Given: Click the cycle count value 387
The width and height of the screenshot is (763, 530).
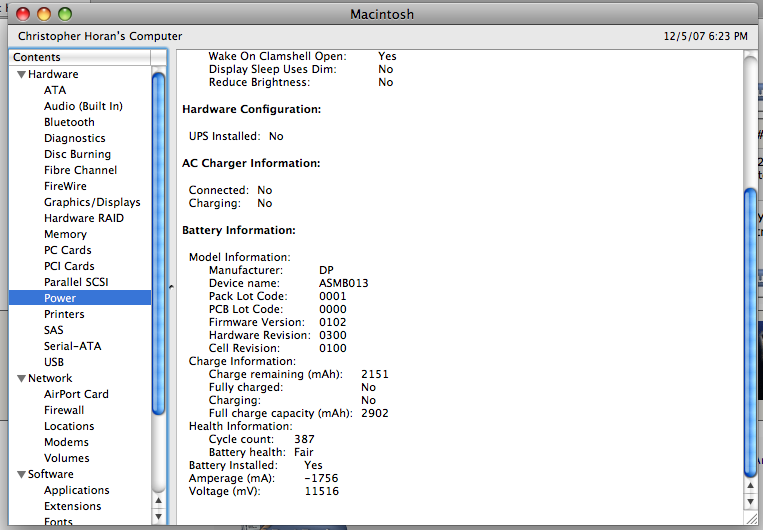Looking at the screenshot, I should [x=305, y=439].
